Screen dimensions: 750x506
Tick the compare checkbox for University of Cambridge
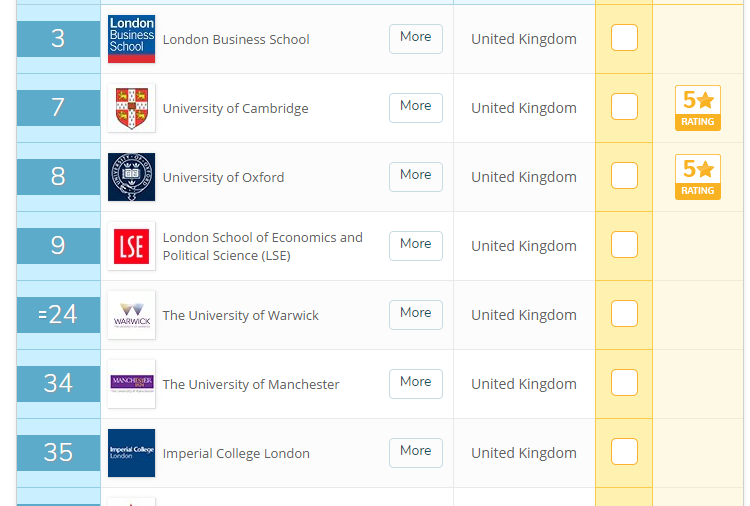click(x=624, y=107)
